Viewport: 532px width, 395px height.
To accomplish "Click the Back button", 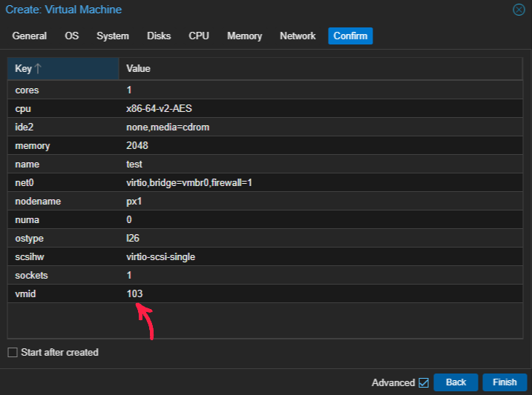I will pos(456,382).
